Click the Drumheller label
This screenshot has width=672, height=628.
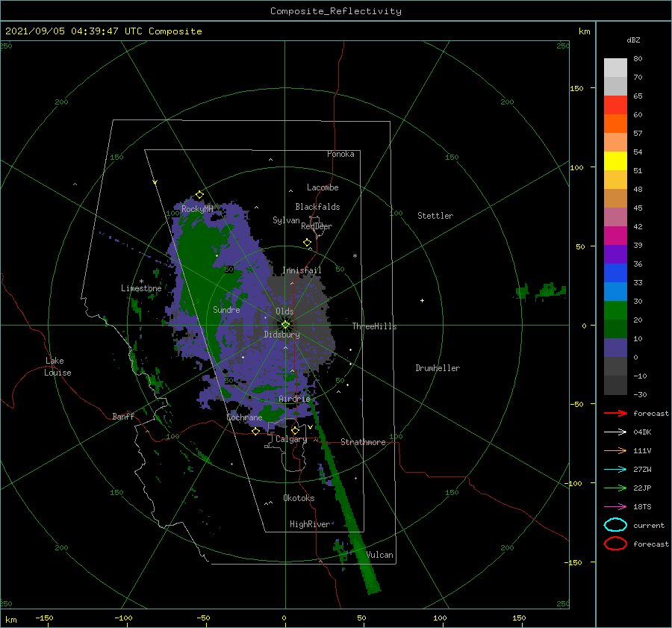click(438, 368)
